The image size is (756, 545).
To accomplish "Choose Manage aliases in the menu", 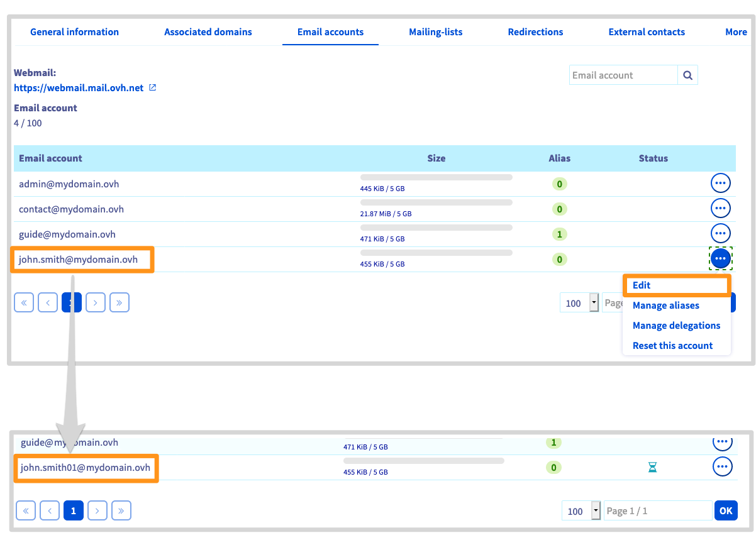I will point(665,306).
